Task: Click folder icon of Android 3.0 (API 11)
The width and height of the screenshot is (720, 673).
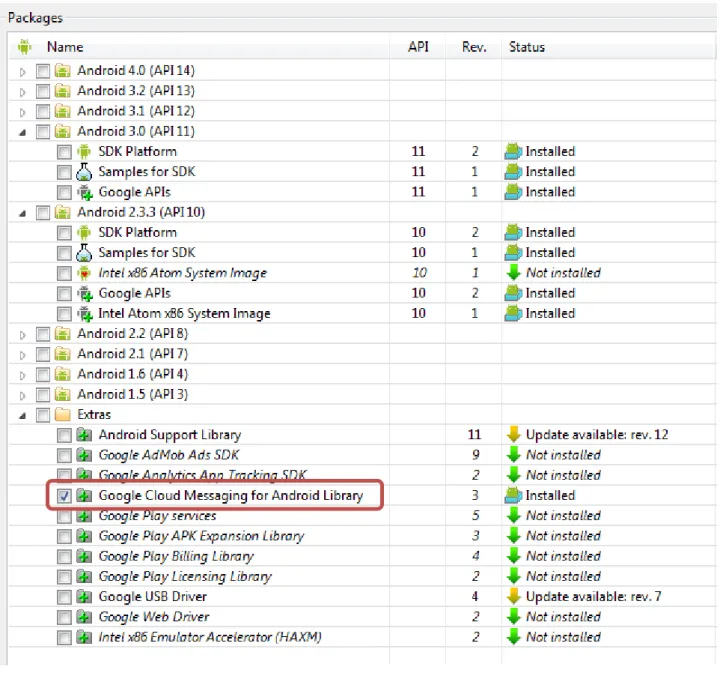Action: coord(62,131)
